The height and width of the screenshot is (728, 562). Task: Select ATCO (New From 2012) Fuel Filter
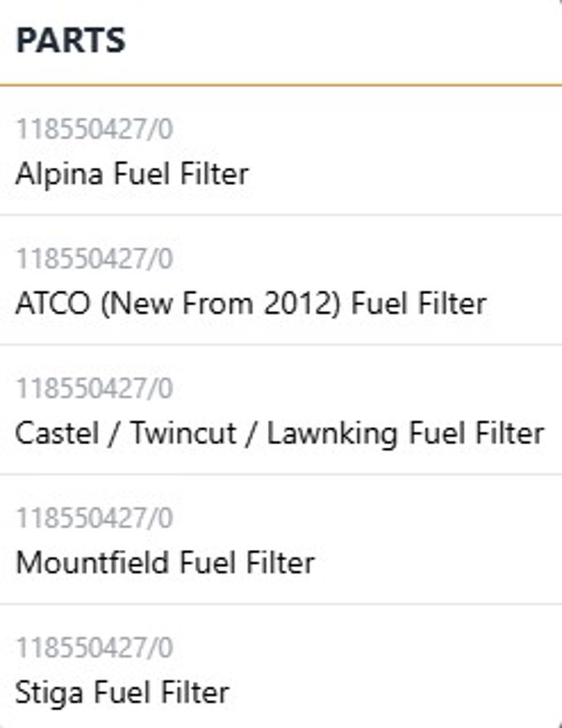(281, 280)
